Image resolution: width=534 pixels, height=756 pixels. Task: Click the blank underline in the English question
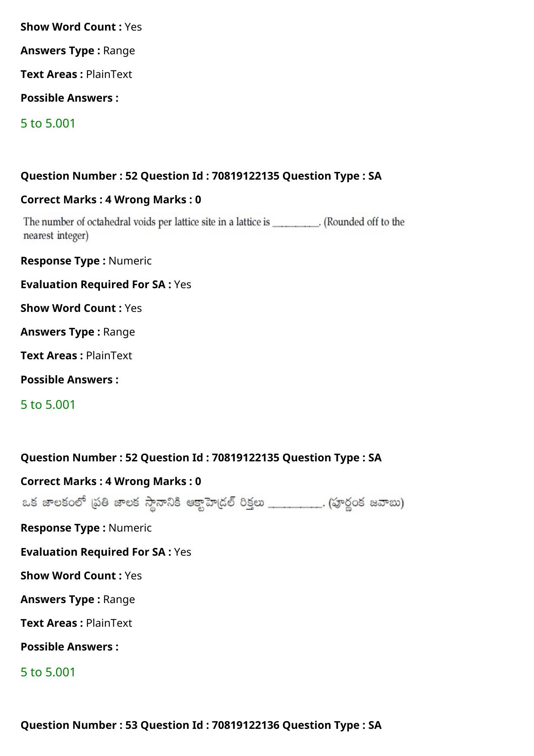pos(296,224)
